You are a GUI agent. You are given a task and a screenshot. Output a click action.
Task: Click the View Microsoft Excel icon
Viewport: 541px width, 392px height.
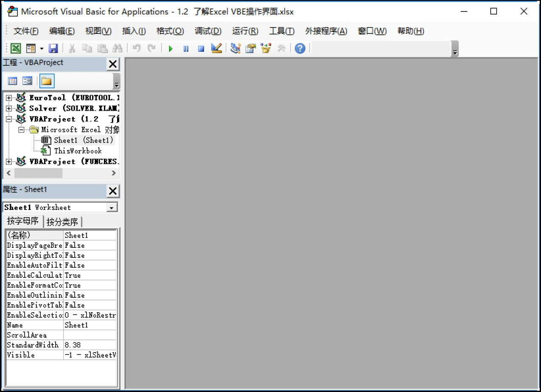point(16,48)
